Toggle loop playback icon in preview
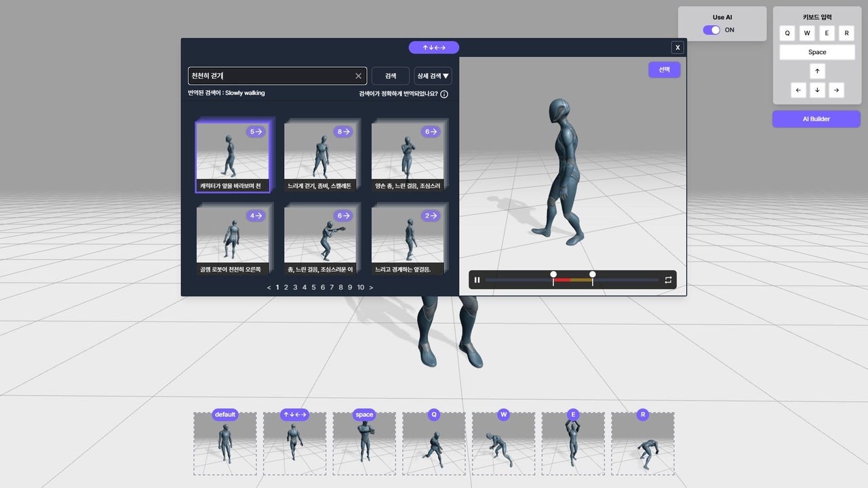 point(668,280)
